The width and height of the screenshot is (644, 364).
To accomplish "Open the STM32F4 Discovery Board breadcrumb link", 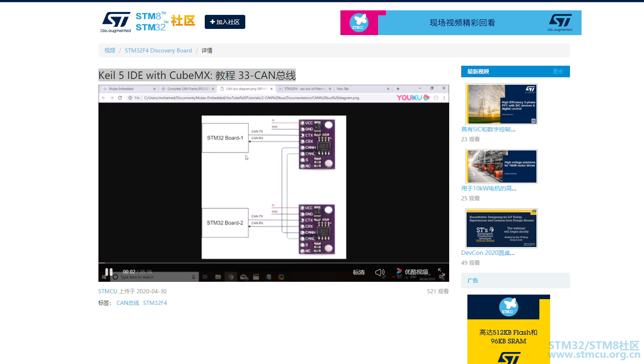I will pos(158,50).
